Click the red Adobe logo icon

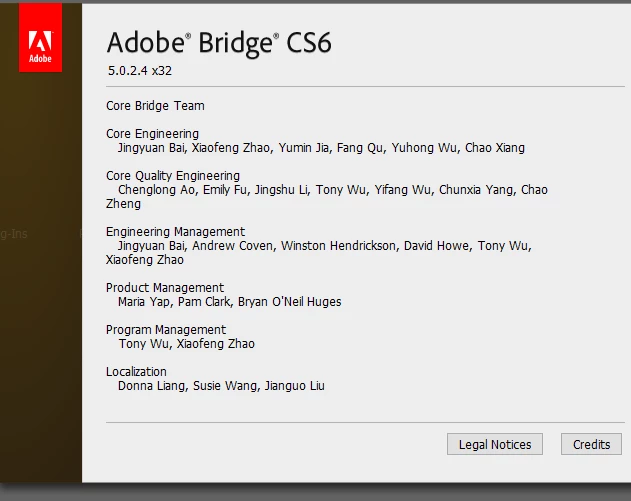point(40,37)
